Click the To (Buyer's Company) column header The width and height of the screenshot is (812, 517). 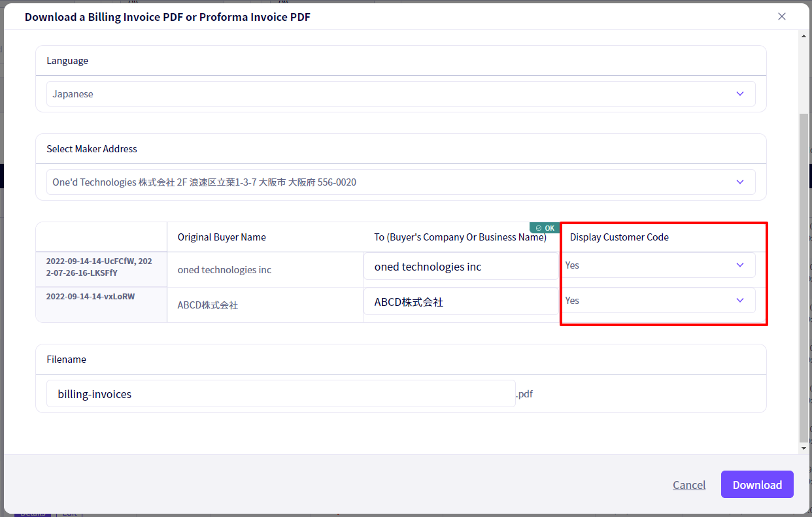pos(460,237)
